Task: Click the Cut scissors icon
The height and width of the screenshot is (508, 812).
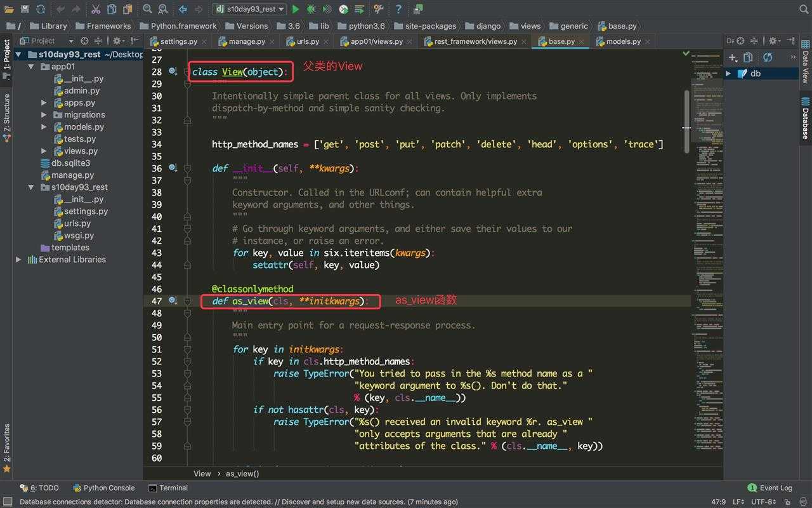Action: 96,9
